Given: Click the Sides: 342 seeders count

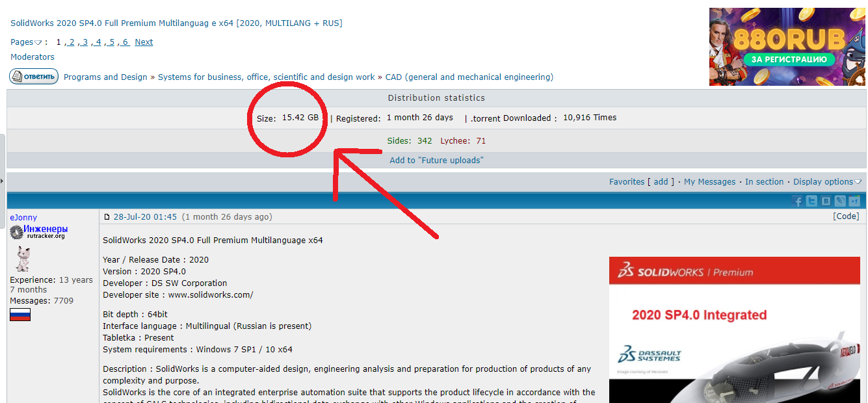Looking at the screenshot, I should coord(410,141).
